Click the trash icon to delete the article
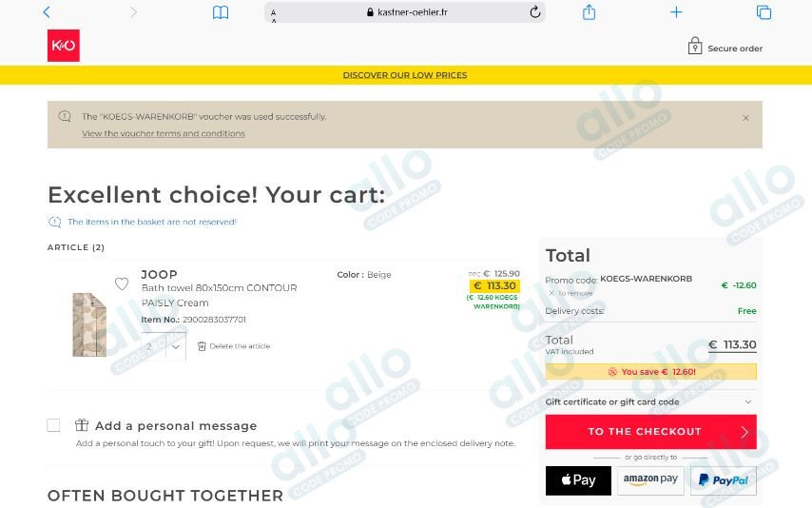The image size is (812, 508). coord(202,346)
